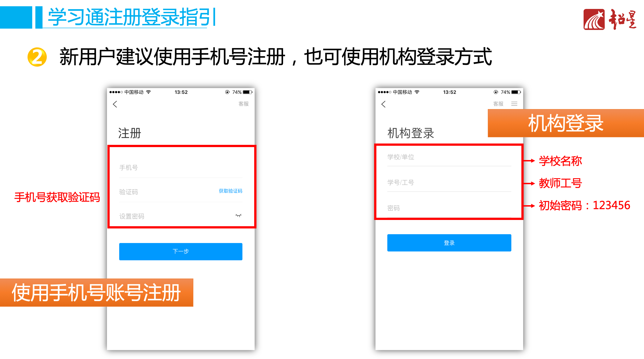
Task: Open the hamburger menu beside 客服
Action: coord(514,104)
